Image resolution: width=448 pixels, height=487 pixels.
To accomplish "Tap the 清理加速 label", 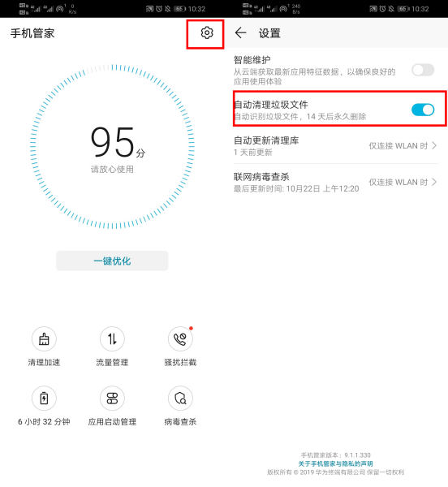I will (x=44, y=362).
